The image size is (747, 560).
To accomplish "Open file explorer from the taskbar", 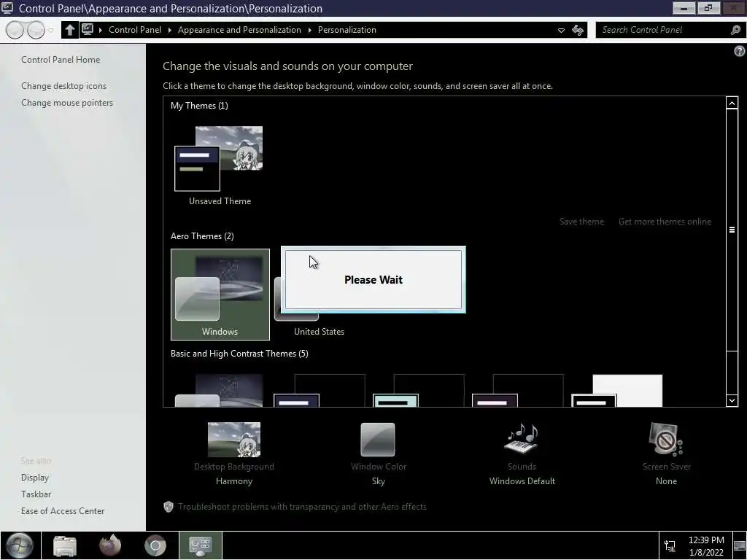I will click(64, 545).
